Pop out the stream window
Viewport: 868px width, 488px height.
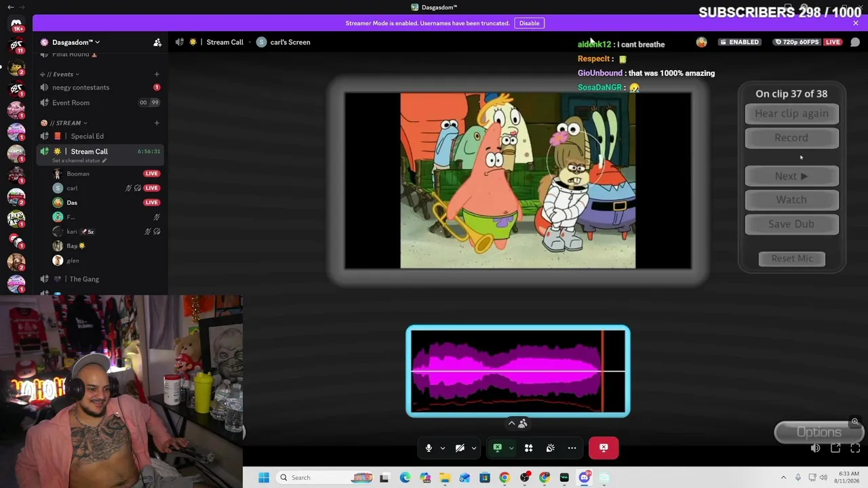point(835,448)
